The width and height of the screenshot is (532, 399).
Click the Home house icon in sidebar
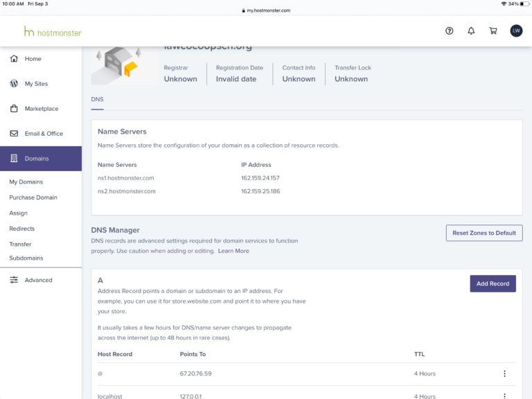click(x=14, y=58)
